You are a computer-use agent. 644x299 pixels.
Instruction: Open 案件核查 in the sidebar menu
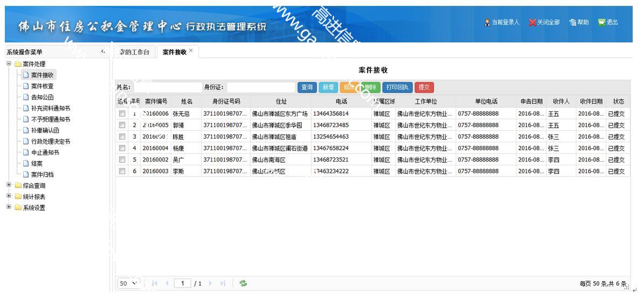point(41,86)
